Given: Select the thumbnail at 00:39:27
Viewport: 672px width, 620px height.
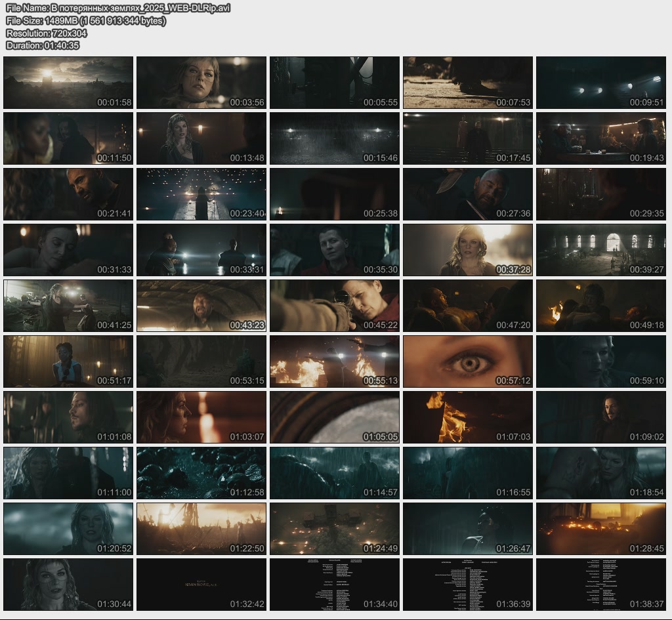Looking at the screenshot, I should [x=601, y=250].
